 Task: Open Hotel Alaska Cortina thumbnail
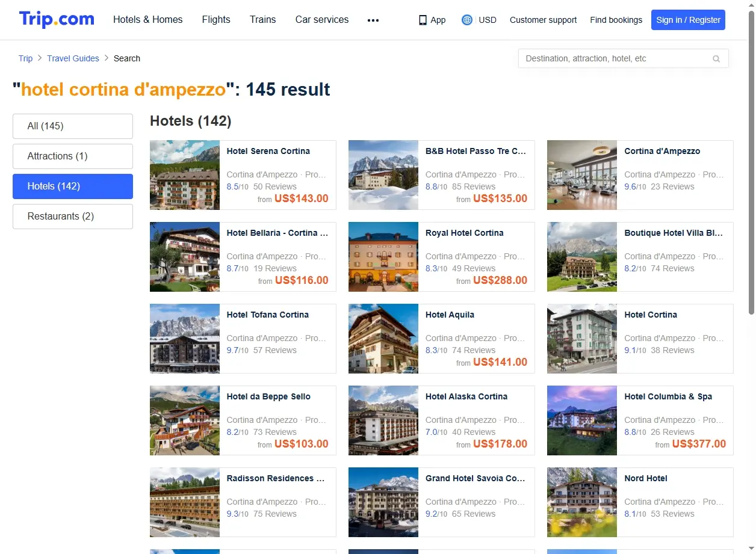click(383, 420)
